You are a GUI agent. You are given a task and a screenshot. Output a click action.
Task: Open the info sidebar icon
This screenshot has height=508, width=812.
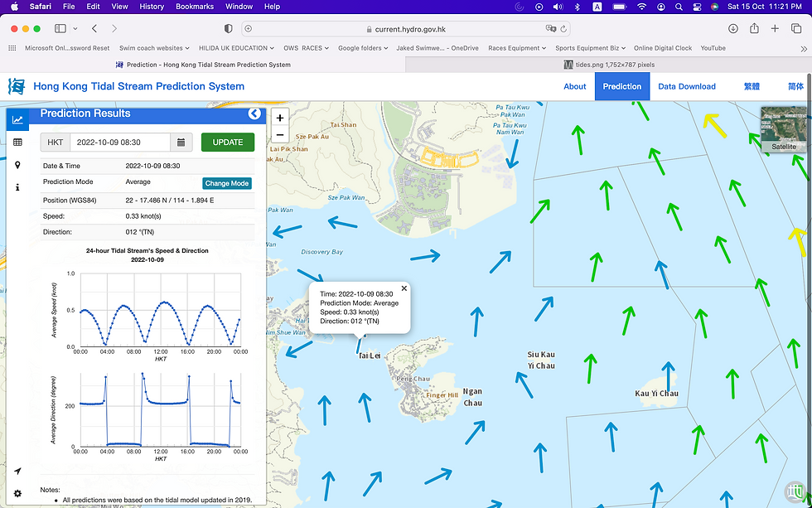point(17,187)
